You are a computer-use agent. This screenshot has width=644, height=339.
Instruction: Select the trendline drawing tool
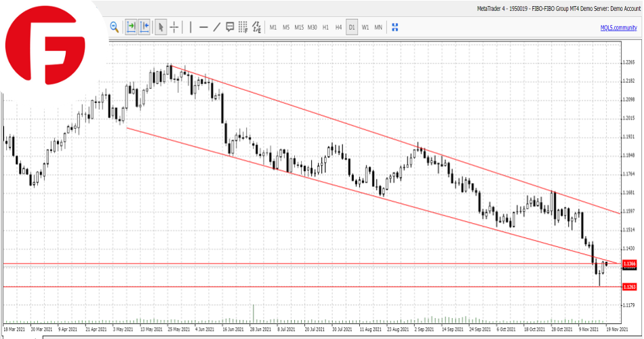click(217, 27)
